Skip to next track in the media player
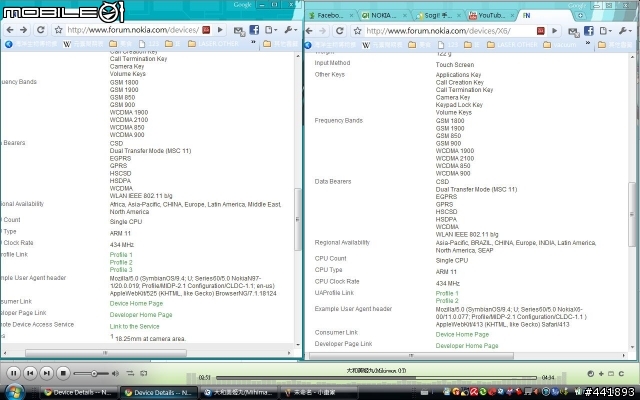The width and height of the screenshot is (640, 400). (47, 373)
